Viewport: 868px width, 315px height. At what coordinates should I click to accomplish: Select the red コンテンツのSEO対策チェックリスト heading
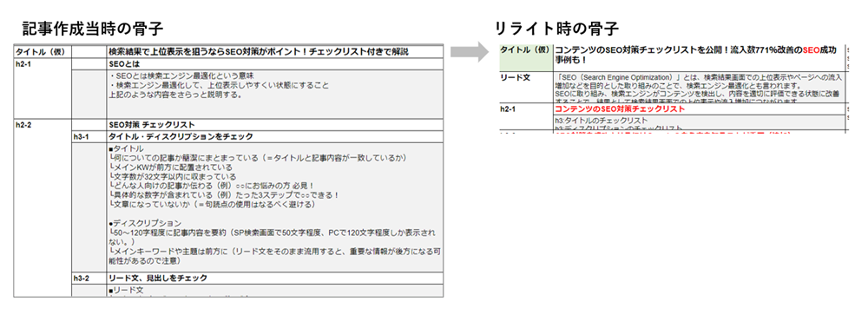[x=620, y=109]
